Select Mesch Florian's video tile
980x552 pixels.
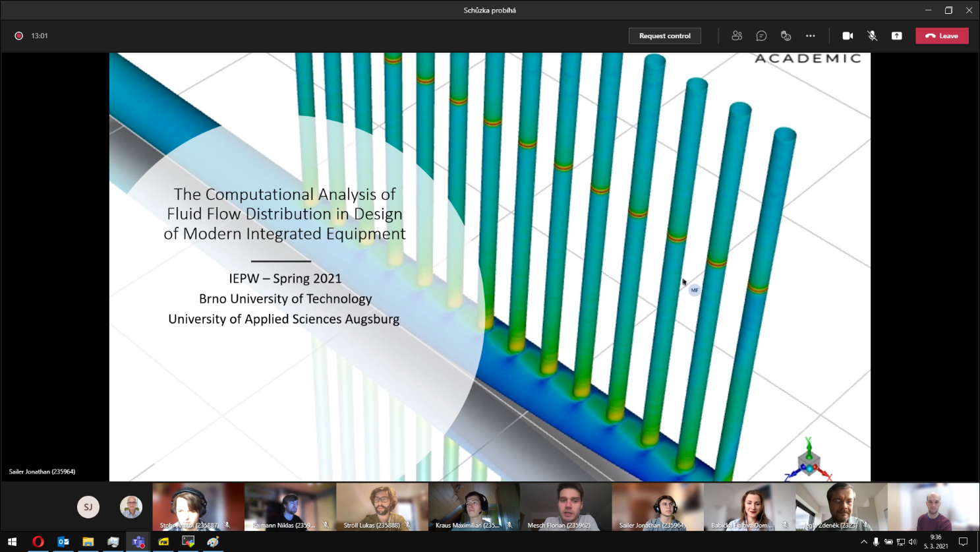(566, 506)
